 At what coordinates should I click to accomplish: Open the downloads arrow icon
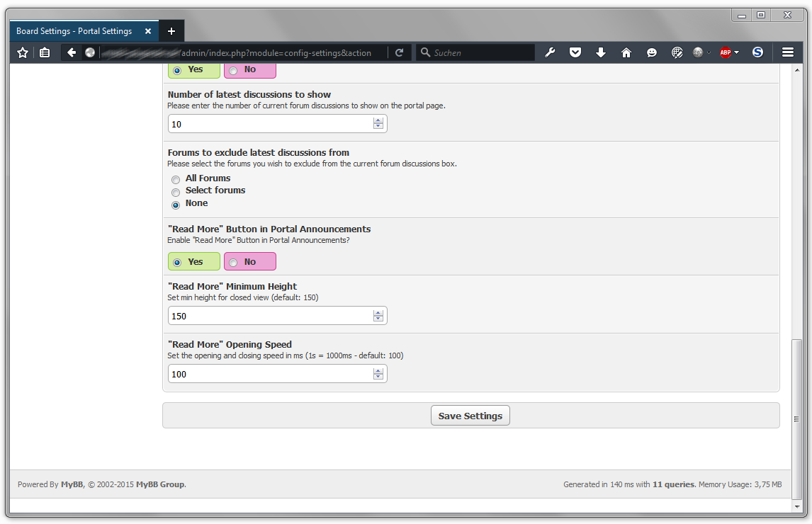click(x=601, y=52)
